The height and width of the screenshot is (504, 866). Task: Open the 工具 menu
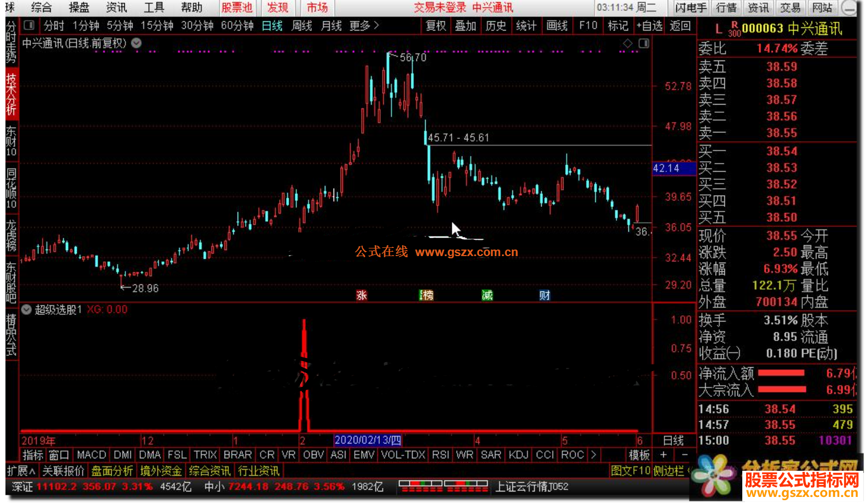154,7
